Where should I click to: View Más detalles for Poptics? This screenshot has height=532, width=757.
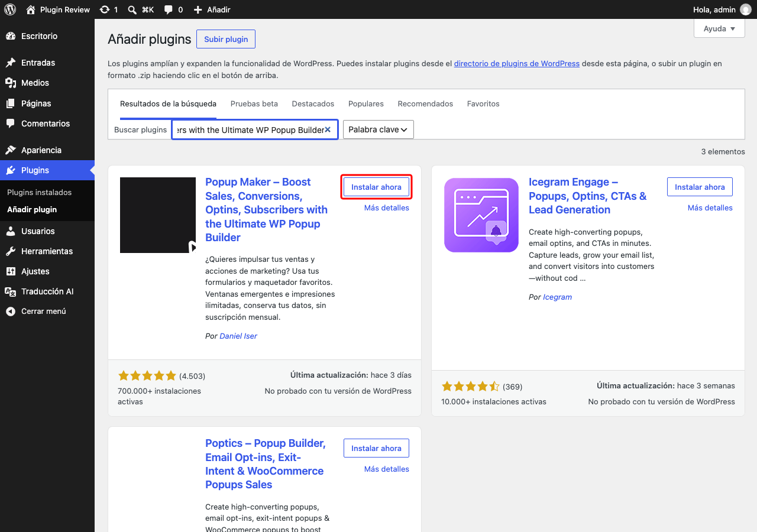(x=387, y=469)
